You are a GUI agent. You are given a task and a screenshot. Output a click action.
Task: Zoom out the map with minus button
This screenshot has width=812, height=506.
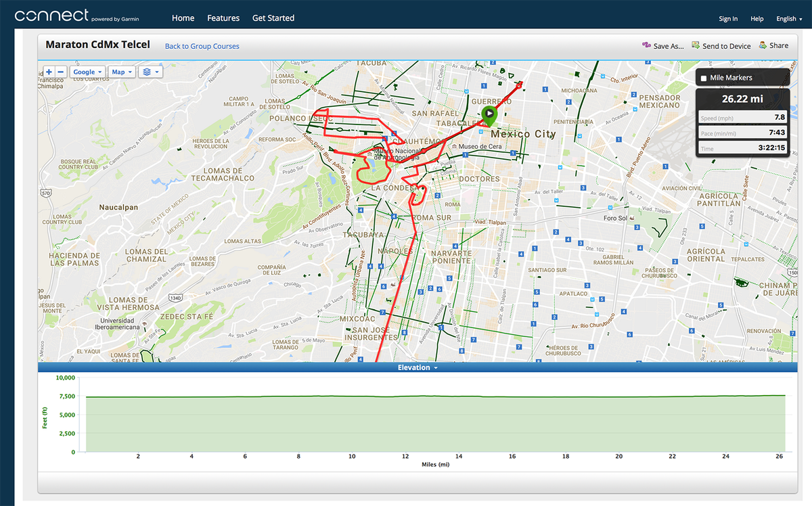60,72
